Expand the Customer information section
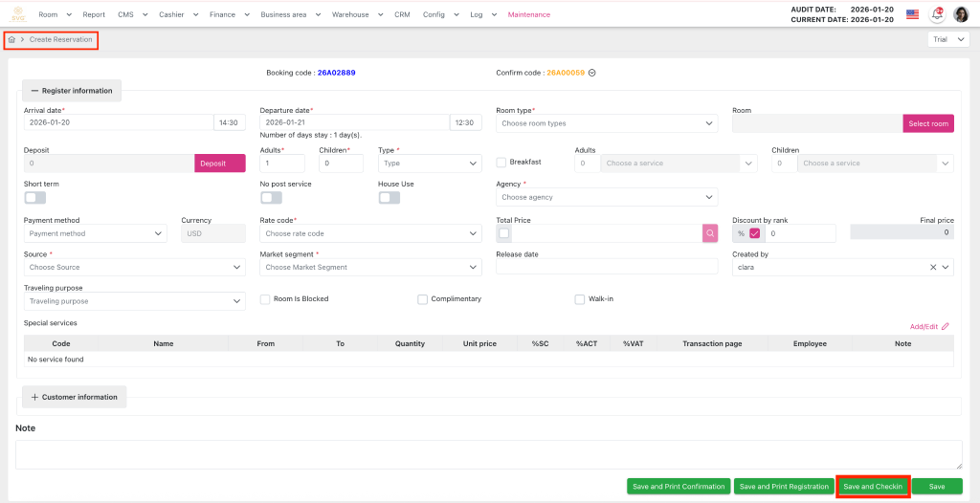 coord(75,397)
